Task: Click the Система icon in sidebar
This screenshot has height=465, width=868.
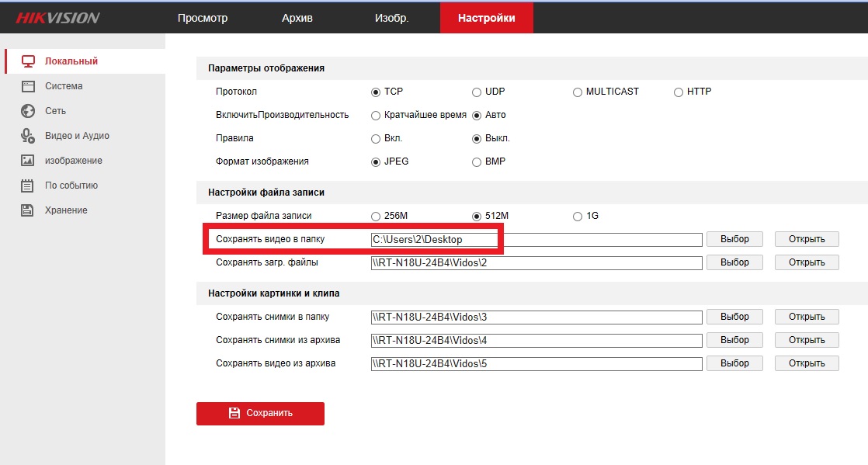Action: [28, 86]
